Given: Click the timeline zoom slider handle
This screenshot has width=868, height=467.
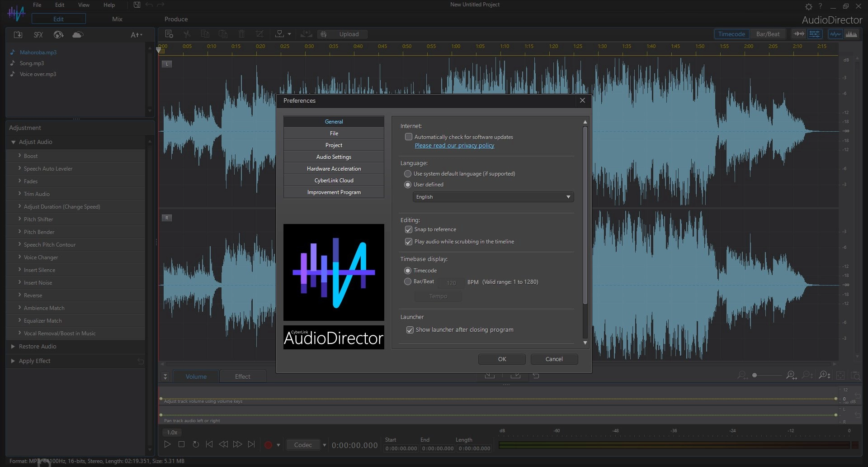Looking at the screenshot, I should click(755, 375).
